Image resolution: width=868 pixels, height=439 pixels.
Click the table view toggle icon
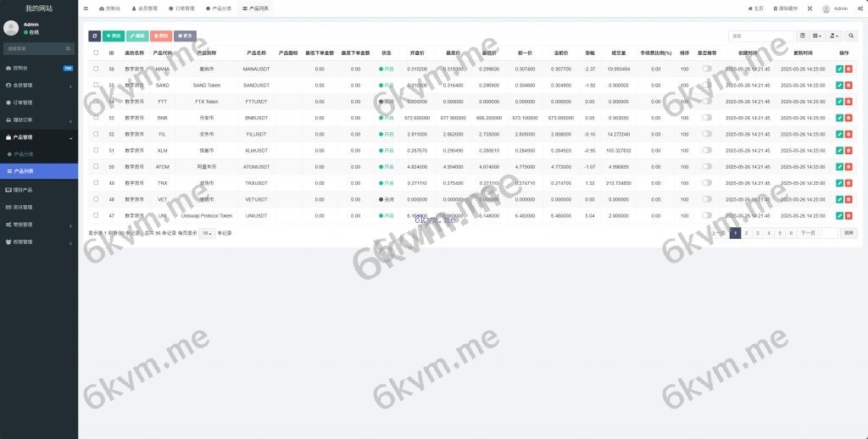pyautogui.click(x=803, y=36)
